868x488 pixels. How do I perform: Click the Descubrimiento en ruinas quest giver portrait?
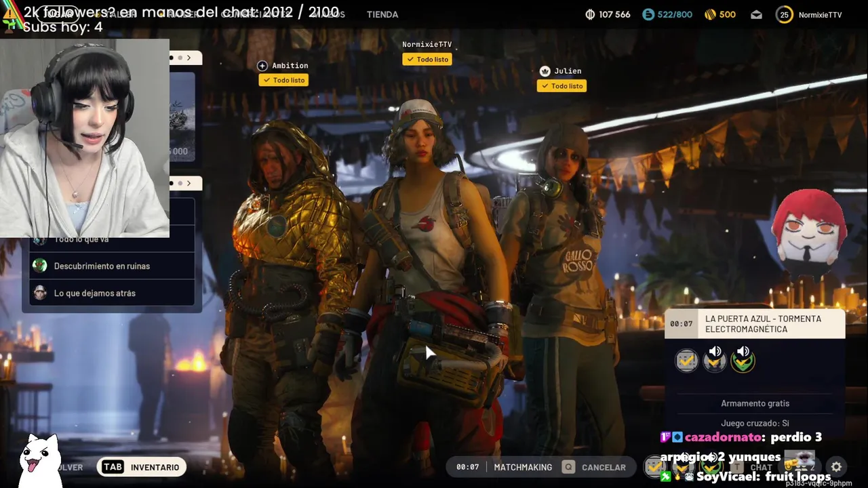(40, 266)
